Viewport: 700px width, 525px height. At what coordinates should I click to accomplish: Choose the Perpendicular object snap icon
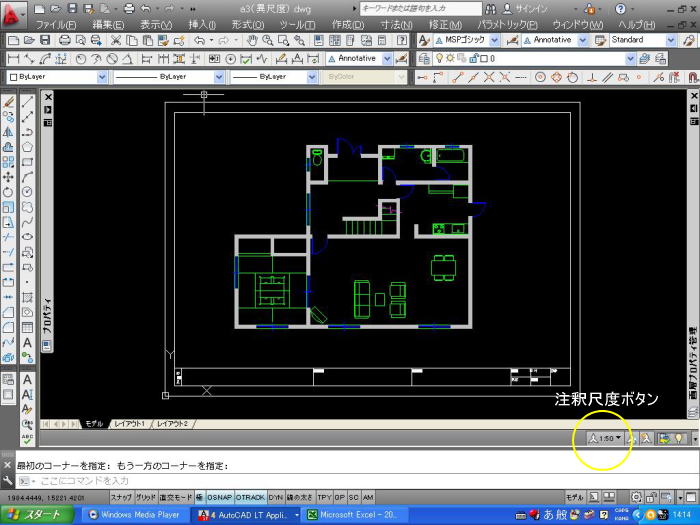tap(592, 78)
